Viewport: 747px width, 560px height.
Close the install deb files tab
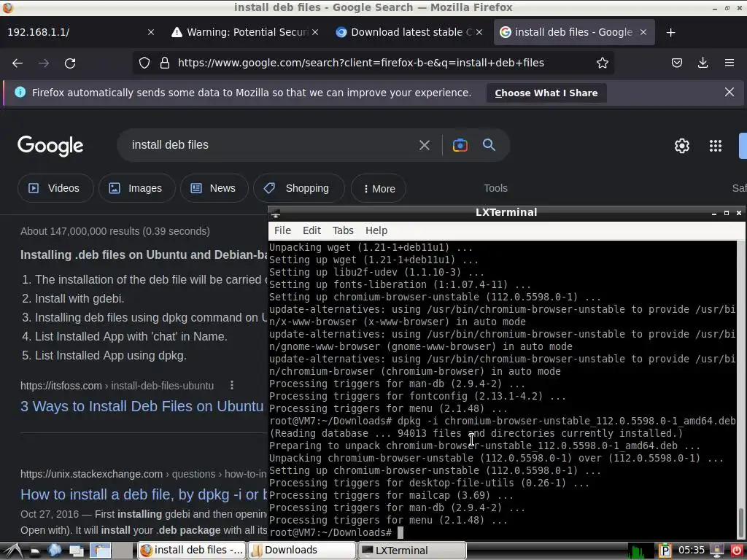643,32
